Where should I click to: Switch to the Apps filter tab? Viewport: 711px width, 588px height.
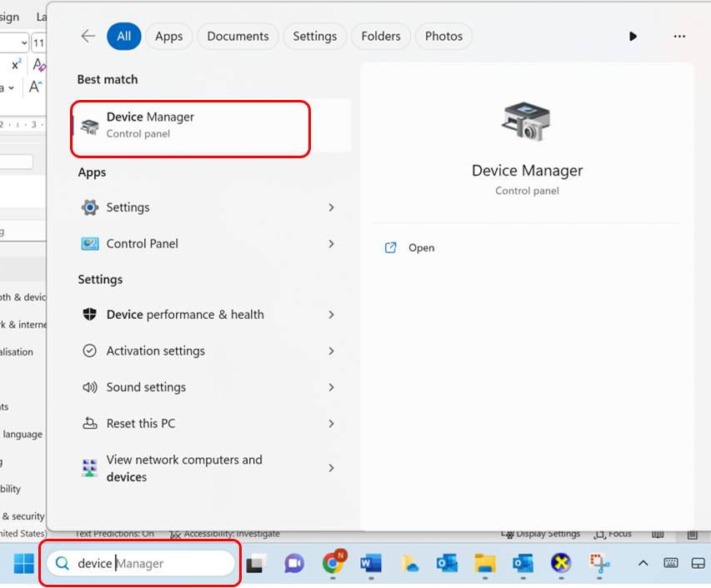[168, 37]
